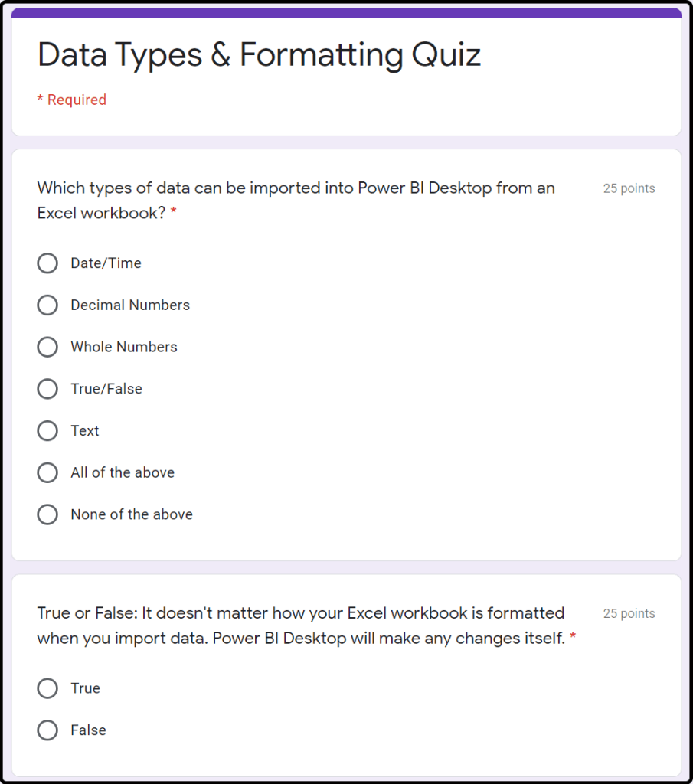Click the empty circle beside True/False
693x784 pixels.
click(x=47, y=389)
